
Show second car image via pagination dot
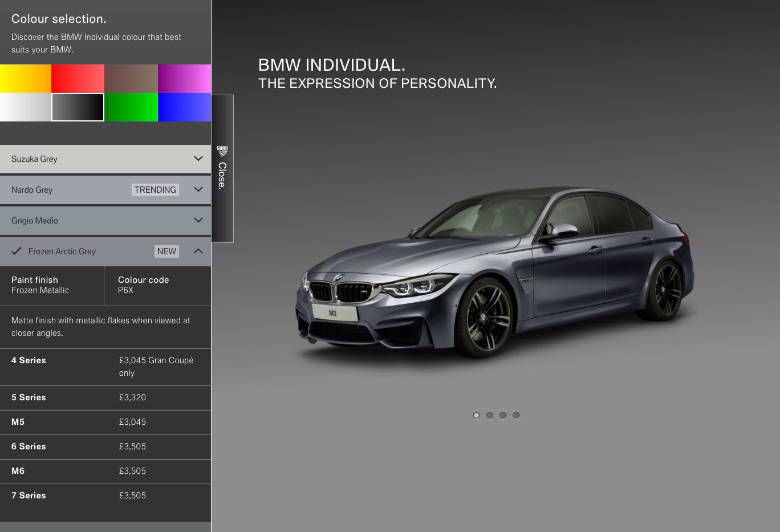coord(490,415)
